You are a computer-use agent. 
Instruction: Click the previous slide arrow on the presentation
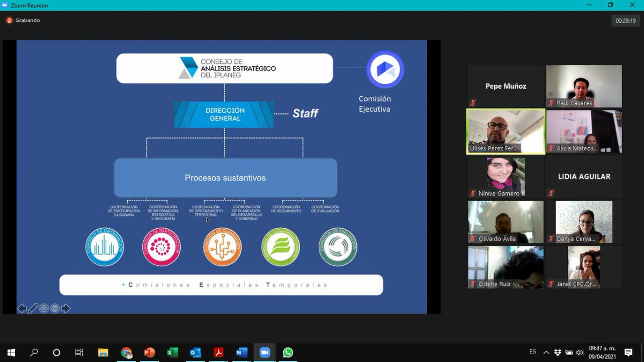pyautogui.click(x=22, y=308)
